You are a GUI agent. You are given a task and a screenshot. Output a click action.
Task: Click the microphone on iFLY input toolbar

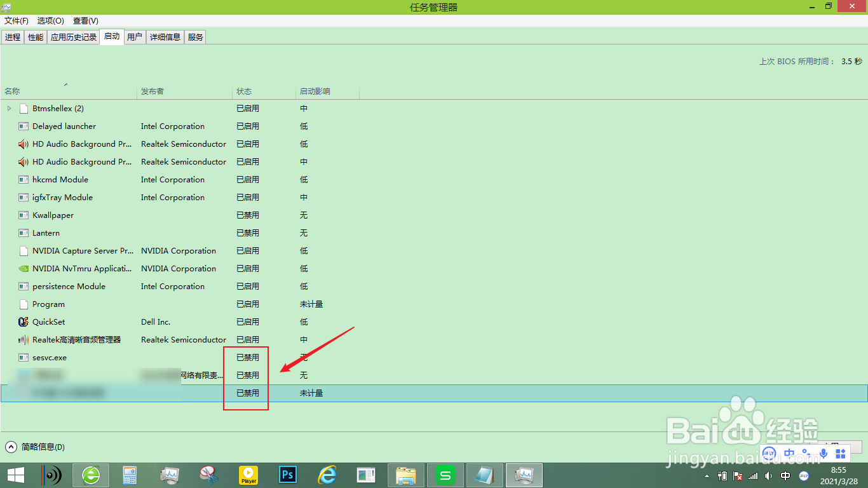click(824, 453)
